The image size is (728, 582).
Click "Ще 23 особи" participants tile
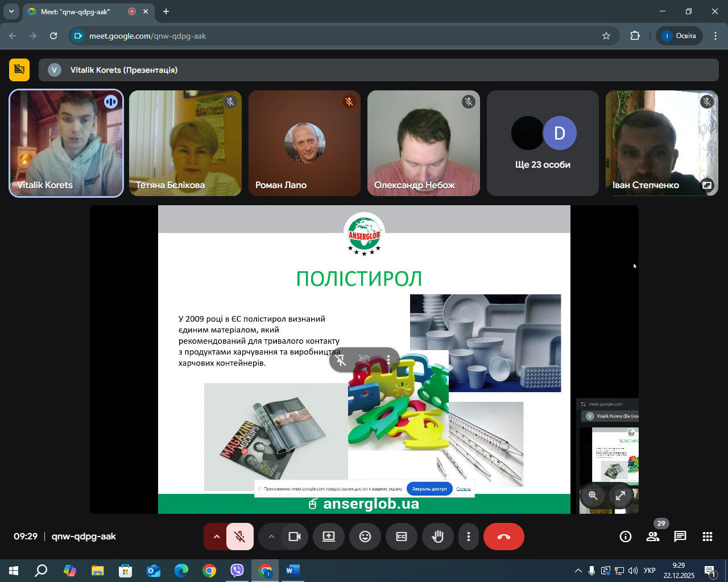pyautogui.click(x=543, y=143)
